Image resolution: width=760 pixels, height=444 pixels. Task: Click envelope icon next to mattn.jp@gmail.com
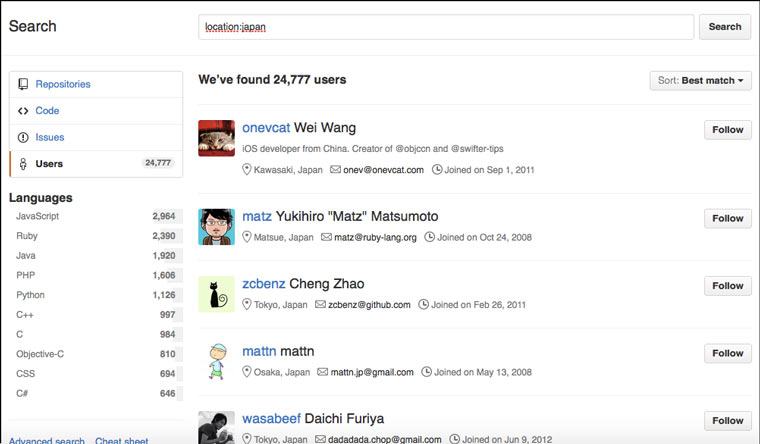(322, 372)
